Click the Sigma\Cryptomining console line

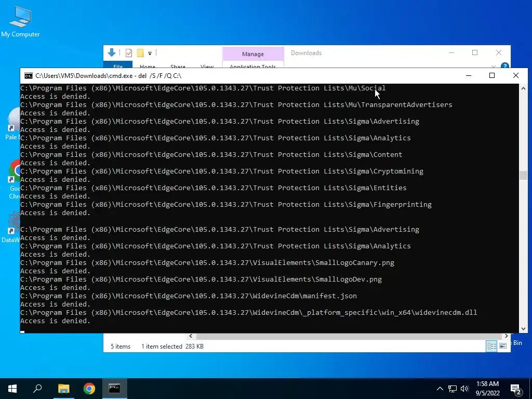coord(221,171)
